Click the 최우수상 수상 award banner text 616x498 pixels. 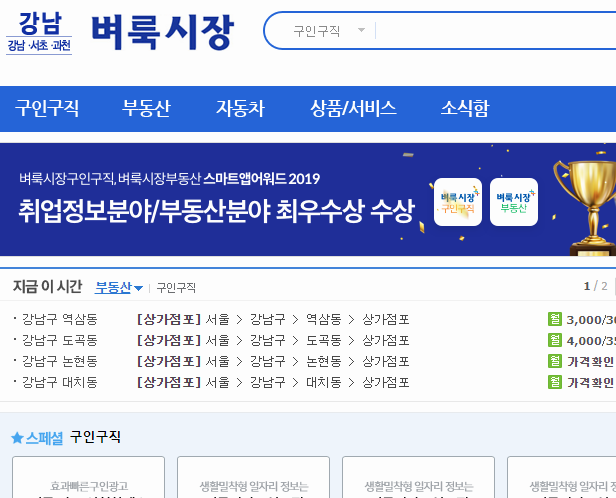point(216,211)
